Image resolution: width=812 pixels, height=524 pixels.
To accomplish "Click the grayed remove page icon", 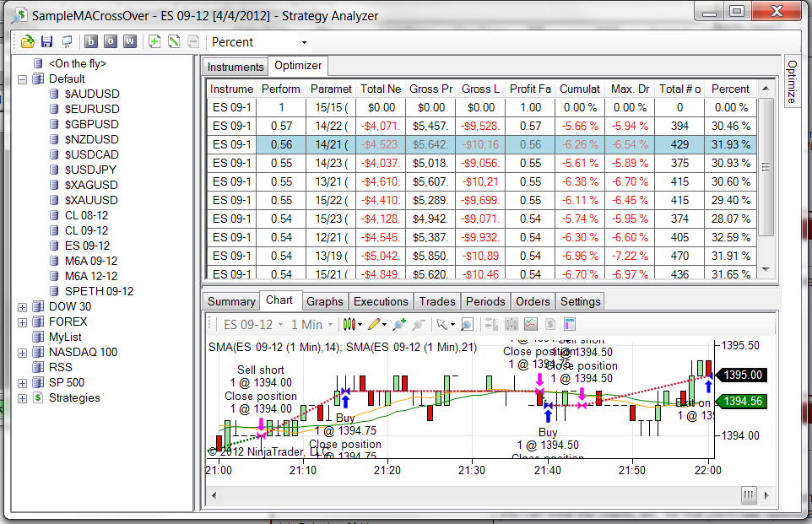I will pos(193,42).
